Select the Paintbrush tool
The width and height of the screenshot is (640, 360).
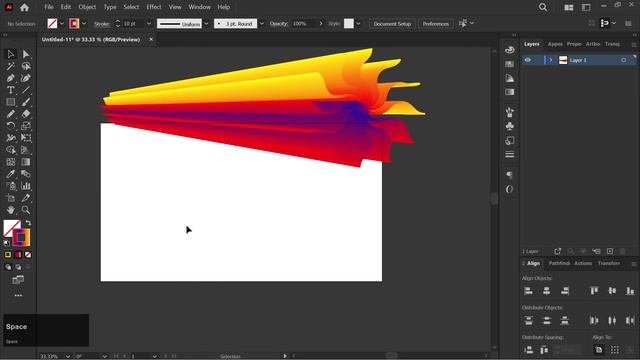point(26,102)
